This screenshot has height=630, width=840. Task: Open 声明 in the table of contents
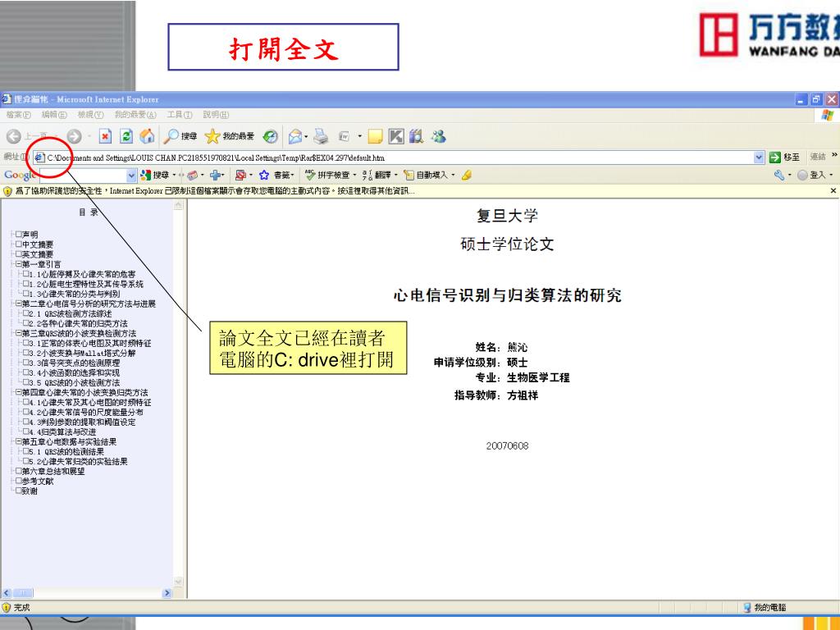click(30, 235)
